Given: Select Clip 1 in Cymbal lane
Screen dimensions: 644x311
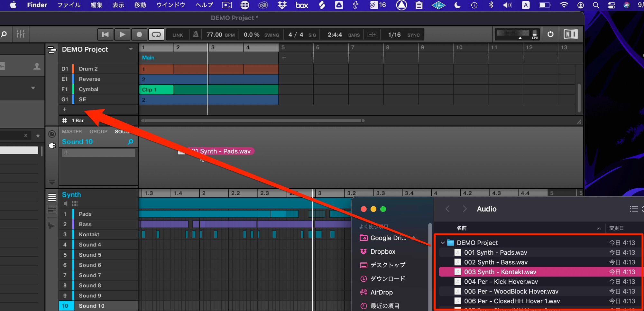Looking at the screenshot, I should (156, 90).
